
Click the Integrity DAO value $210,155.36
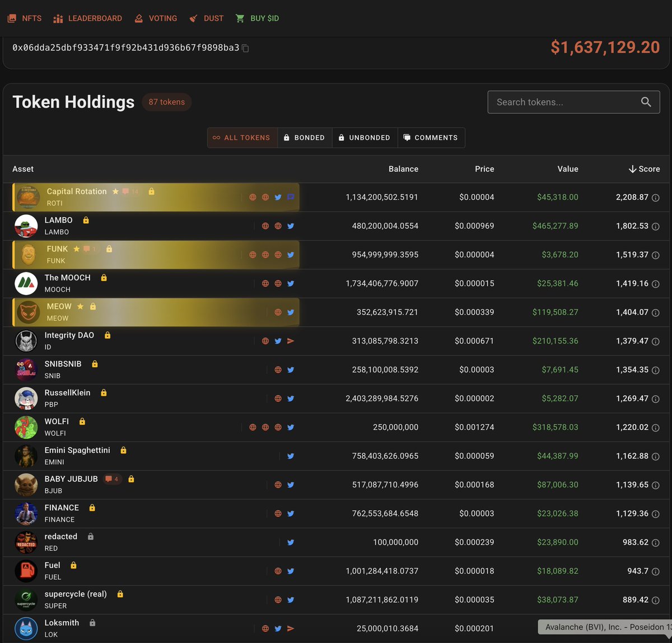coord(555,341)
